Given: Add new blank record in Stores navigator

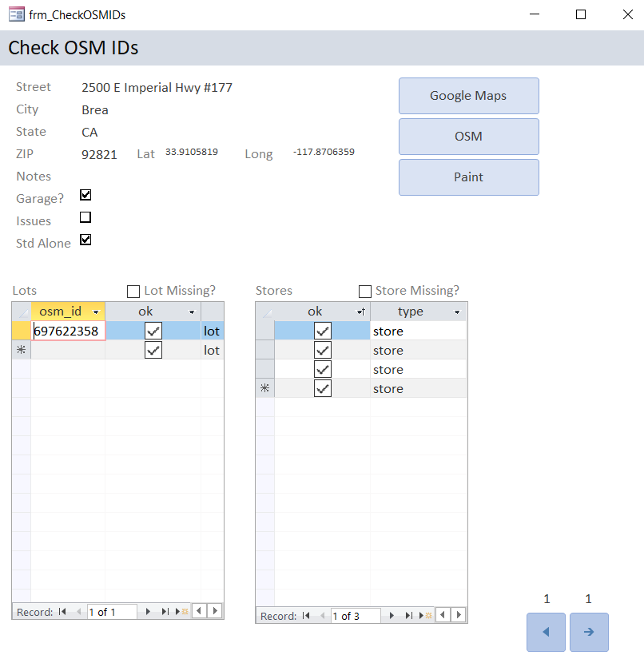Looking at the screenshot, I should coord(425,616).
